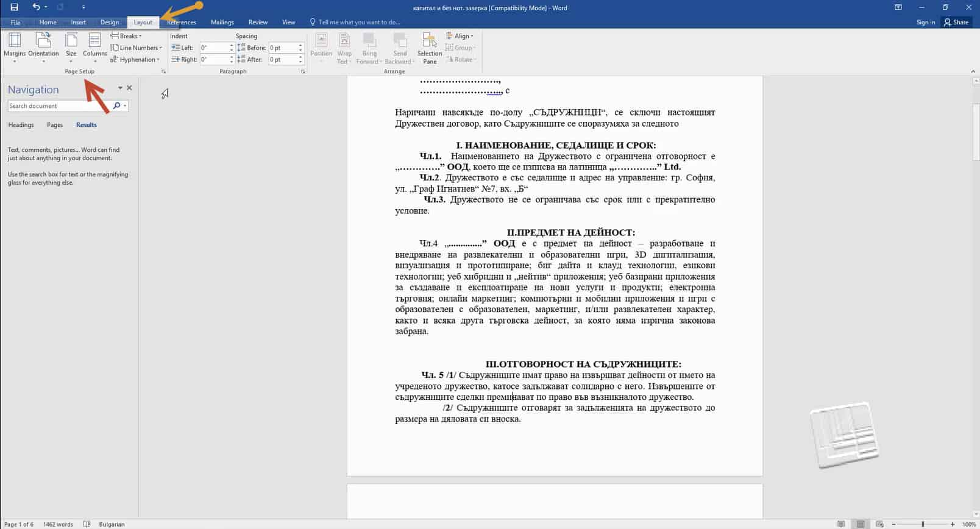Expand the Breaks dropdown
Screen dimensions: 980x529
[126, 36]
